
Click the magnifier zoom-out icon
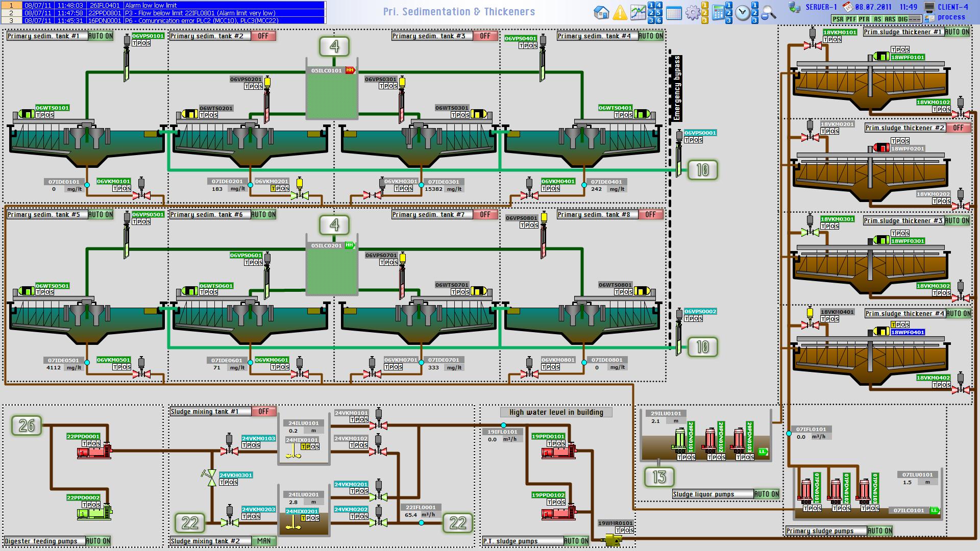click(769, 13)
